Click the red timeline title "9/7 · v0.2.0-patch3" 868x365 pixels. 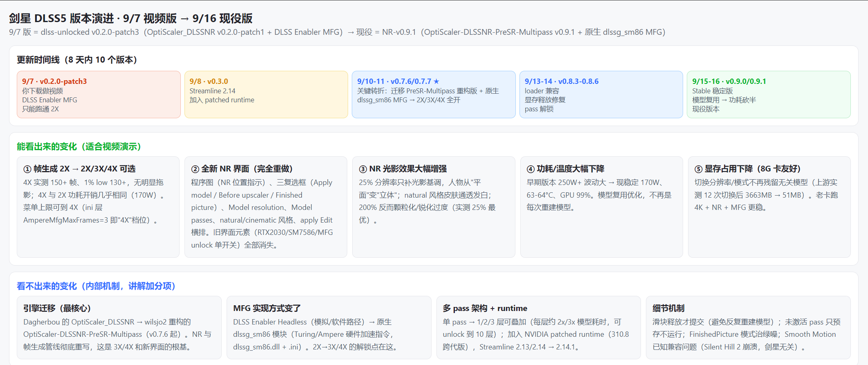[54, 81]
